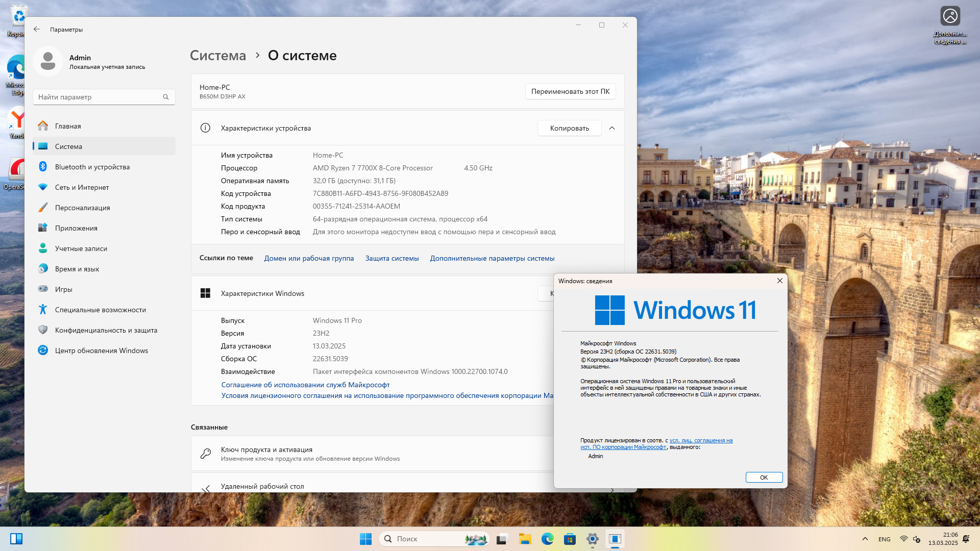The width and height of the screenshot is (980, 551).
Task: Open the Bluetooth и устройства section
Action: click(x=92, y=167)
